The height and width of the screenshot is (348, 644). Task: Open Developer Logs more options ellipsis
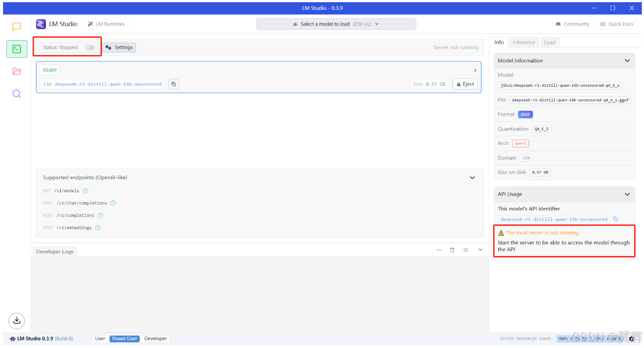pos(439,250)
